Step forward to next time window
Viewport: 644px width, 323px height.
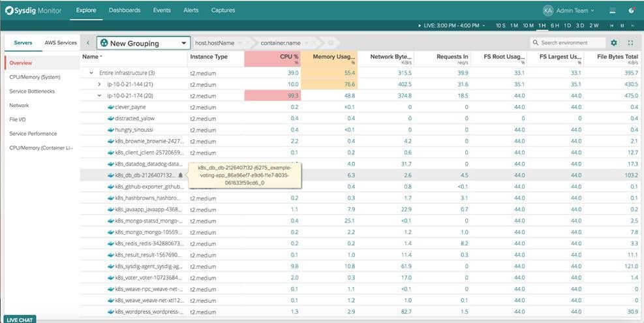[633, 25]
